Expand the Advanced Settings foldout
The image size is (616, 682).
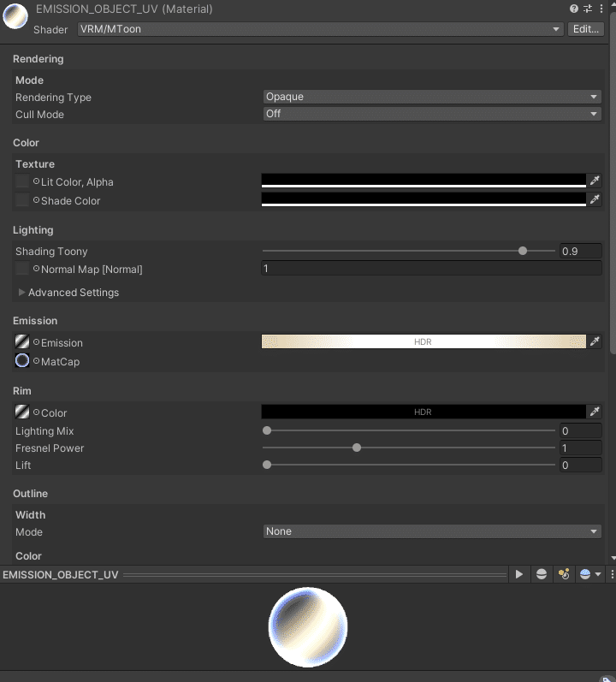coord(21,293)
